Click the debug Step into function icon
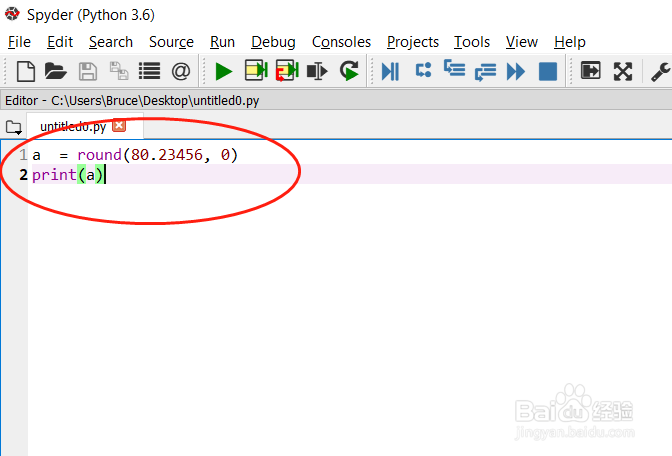 pyautogui.click(x=454, y=69)
